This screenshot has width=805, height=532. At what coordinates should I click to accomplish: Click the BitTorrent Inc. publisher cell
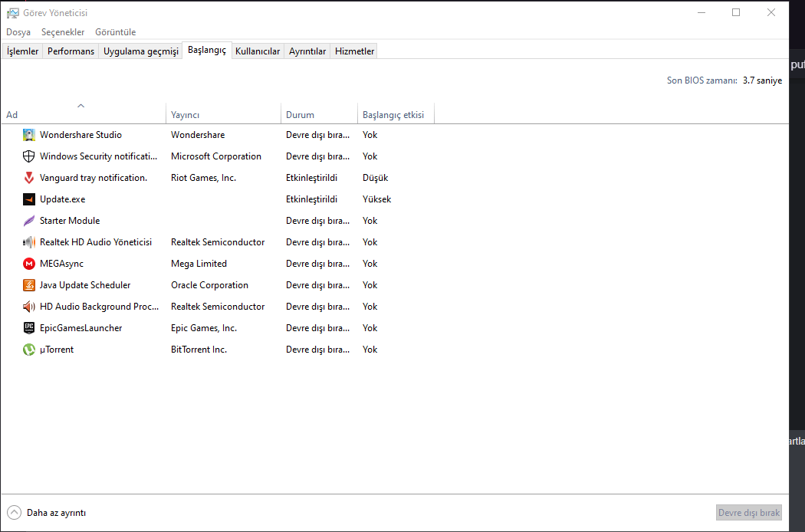[199, 350]
